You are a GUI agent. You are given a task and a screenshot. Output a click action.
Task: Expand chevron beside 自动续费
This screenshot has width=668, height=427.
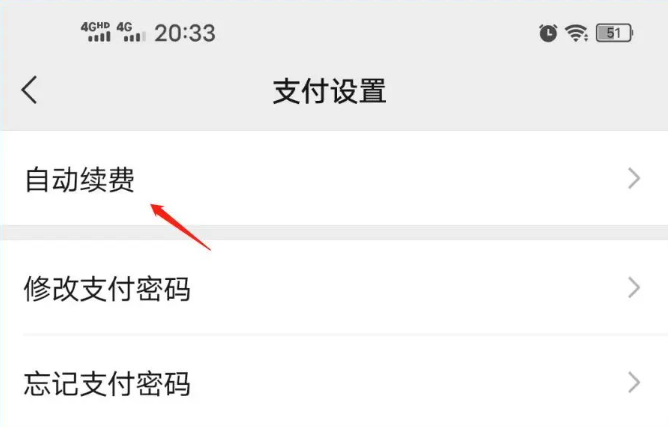click(634, 179)
